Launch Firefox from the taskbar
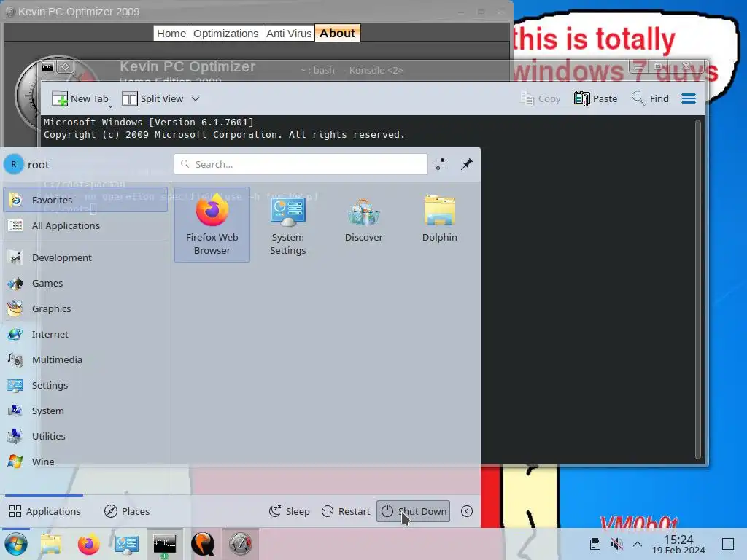The image size is (747, 560). [x=88, y=544]
